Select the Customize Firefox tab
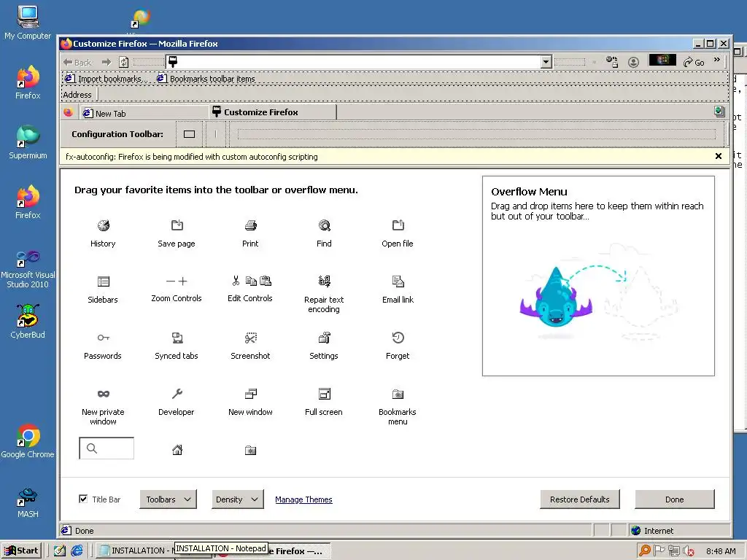The height and width of the screenshot is (560, 747). tap(273, 112)
